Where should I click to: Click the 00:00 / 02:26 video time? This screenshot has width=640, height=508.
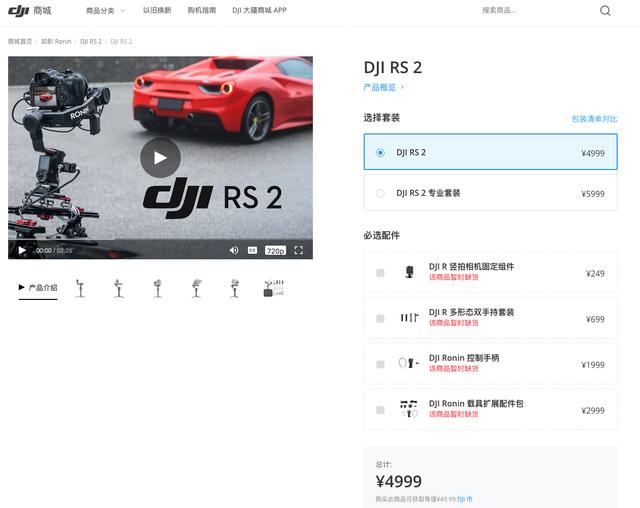pyautogui.click(x=53, y=251)
